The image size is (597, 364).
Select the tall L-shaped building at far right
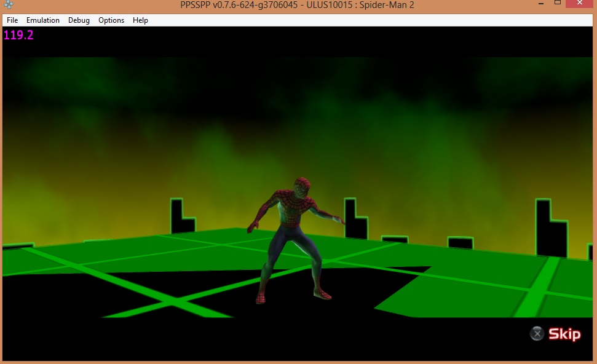[x=549, y=228]
